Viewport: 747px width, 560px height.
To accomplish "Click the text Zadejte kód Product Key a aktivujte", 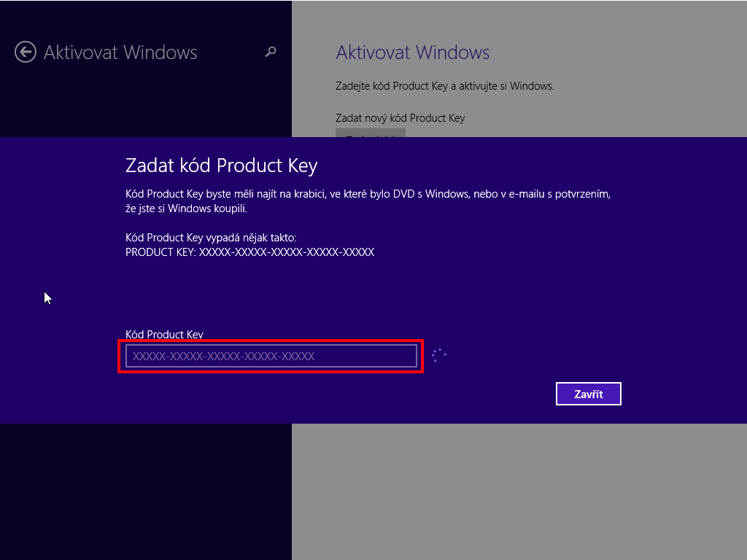I will (x=445, y=86).
